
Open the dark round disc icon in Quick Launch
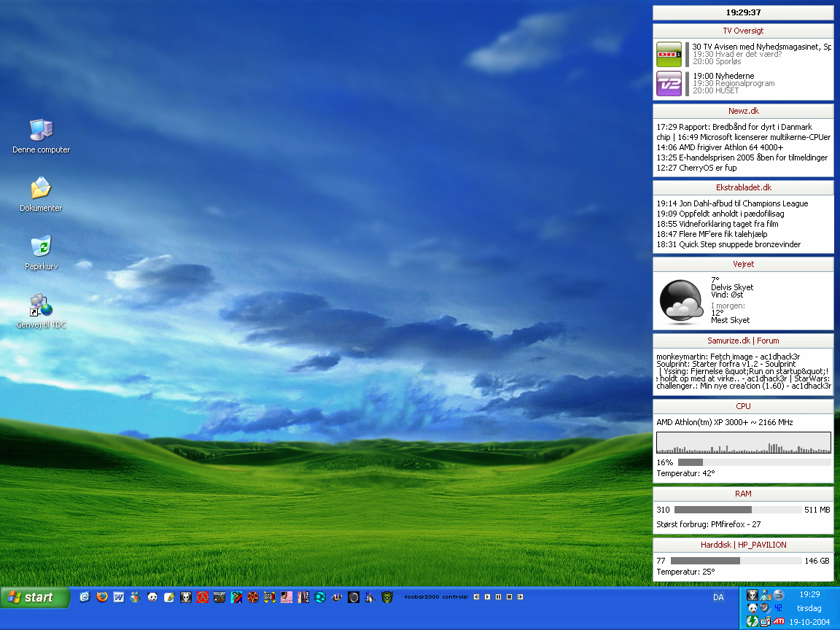coord(354,596)
